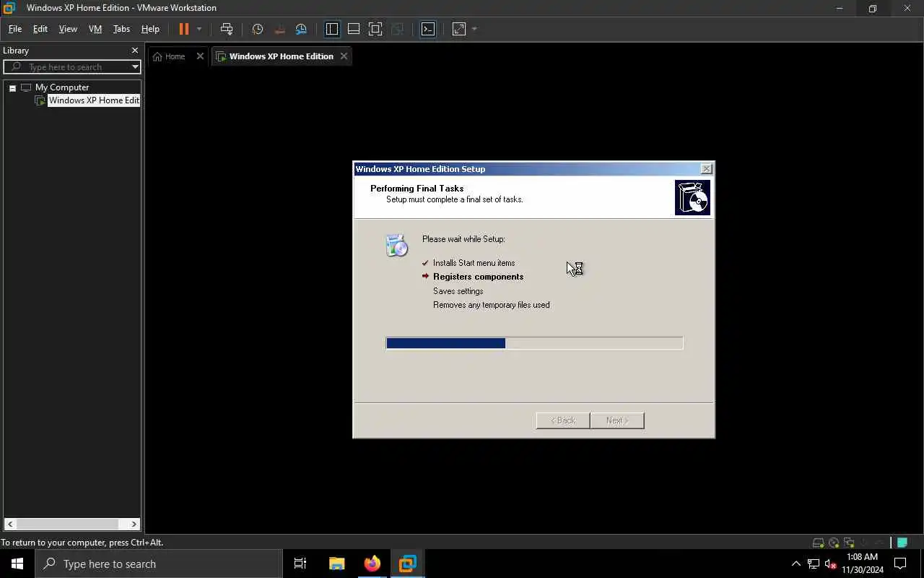Open the snapshot manager icon
The height and width of the screenshot is (578, 924).
coord(302,29)
